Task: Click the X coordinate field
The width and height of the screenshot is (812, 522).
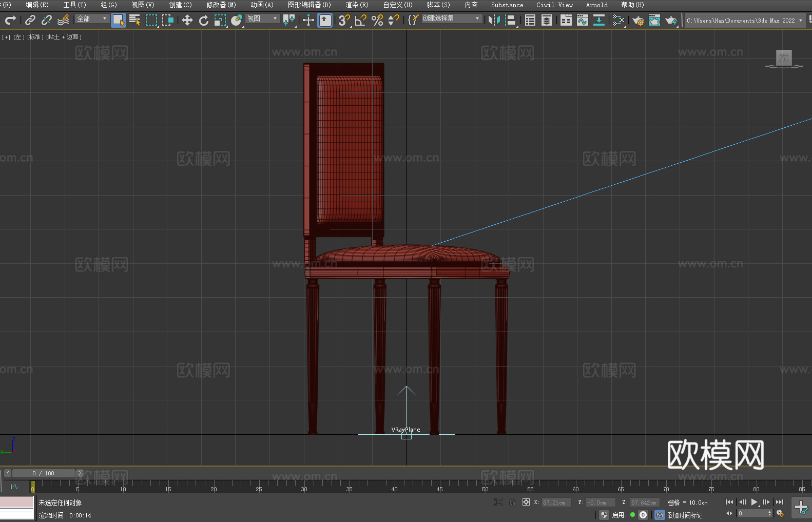Action: tap(556, 502)
